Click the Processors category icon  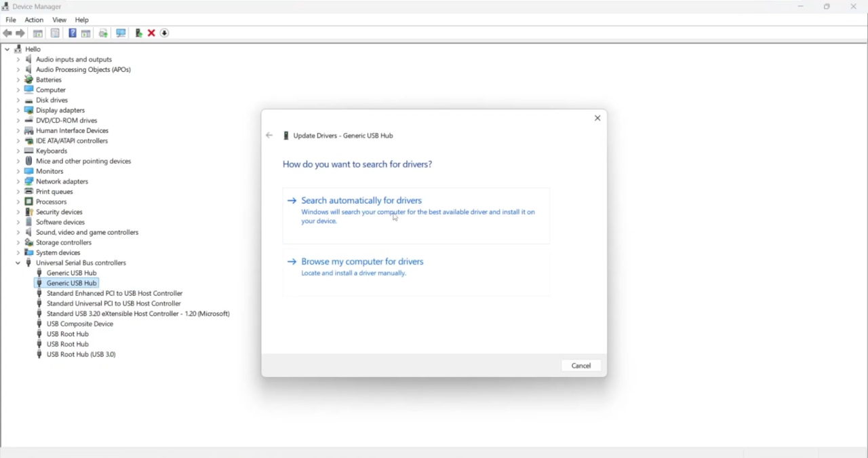pos(28,202)
